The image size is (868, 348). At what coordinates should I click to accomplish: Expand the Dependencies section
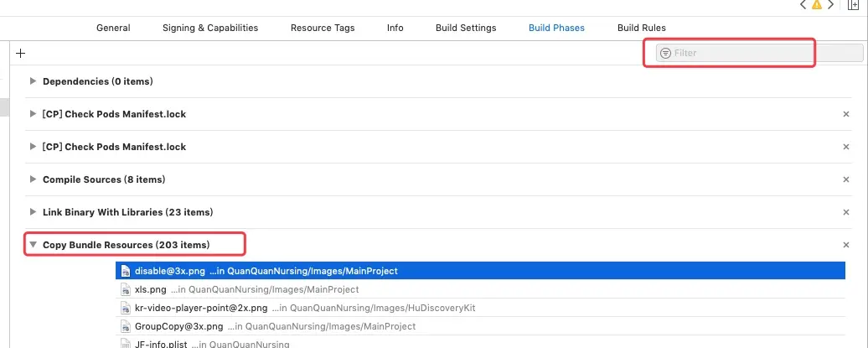[x=33, y=81]
